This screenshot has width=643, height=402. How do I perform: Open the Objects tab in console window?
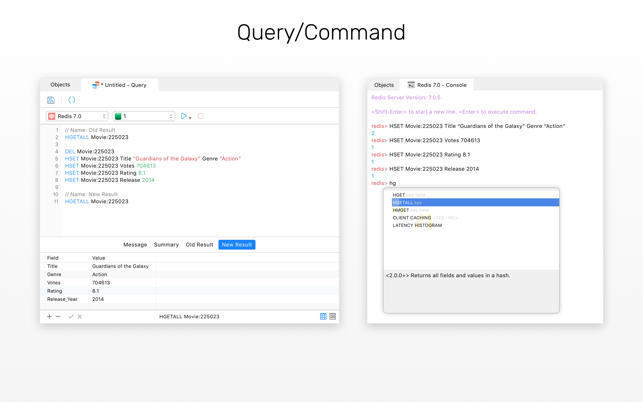[x=384, y=85]
